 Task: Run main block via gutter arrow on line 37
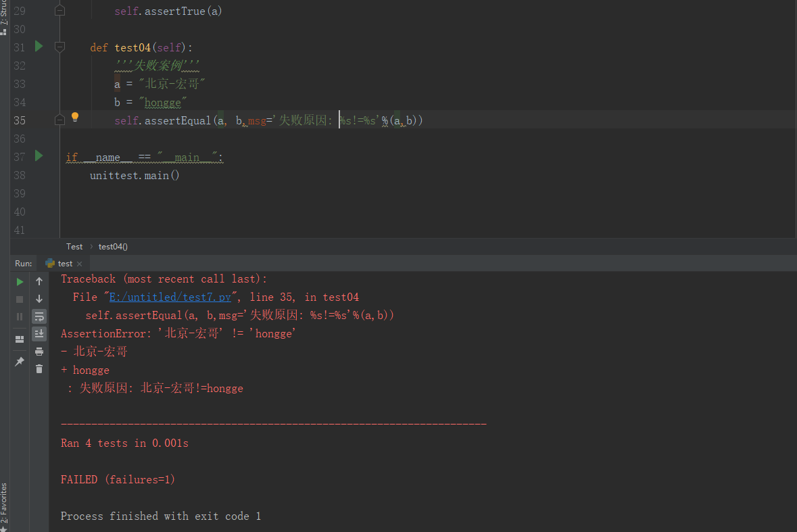pos(39,156)
